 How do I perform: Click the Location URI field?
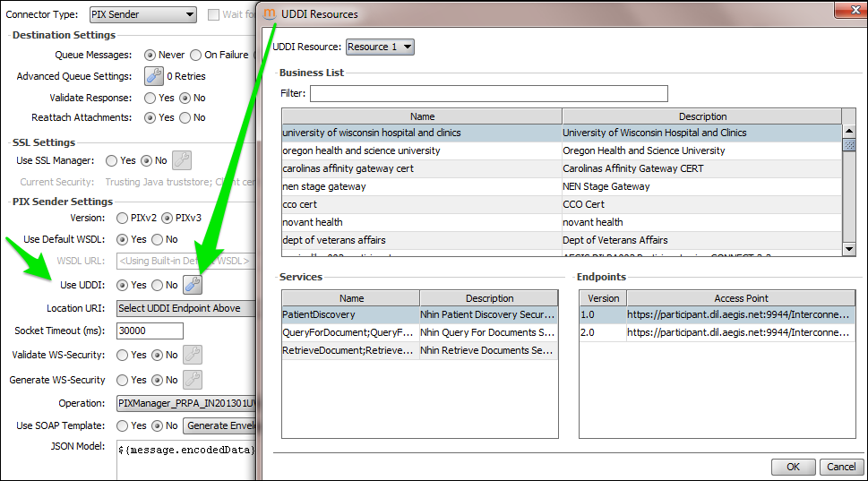pyautogui.click(x=186, y=308)
